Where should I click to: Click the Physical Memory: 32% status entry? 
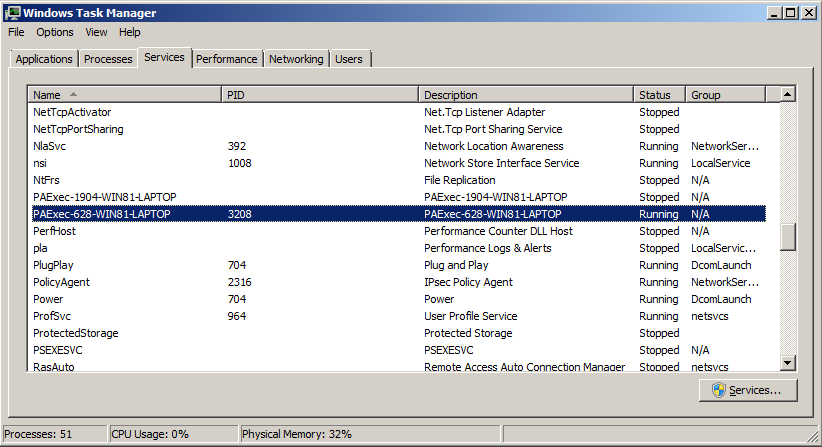370,434
